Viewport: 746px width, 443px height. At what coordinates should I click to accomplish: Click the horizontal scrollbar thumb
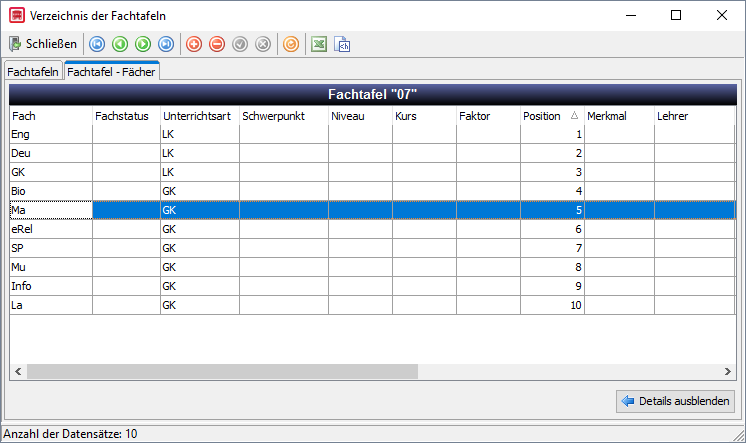click(x=222, y=372)
